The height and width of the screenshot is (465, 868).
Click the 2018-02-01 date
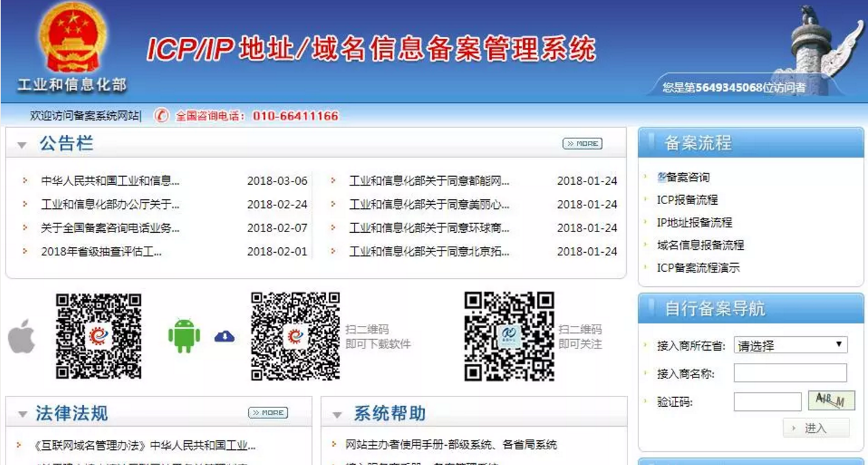click(x=277, y=251)
